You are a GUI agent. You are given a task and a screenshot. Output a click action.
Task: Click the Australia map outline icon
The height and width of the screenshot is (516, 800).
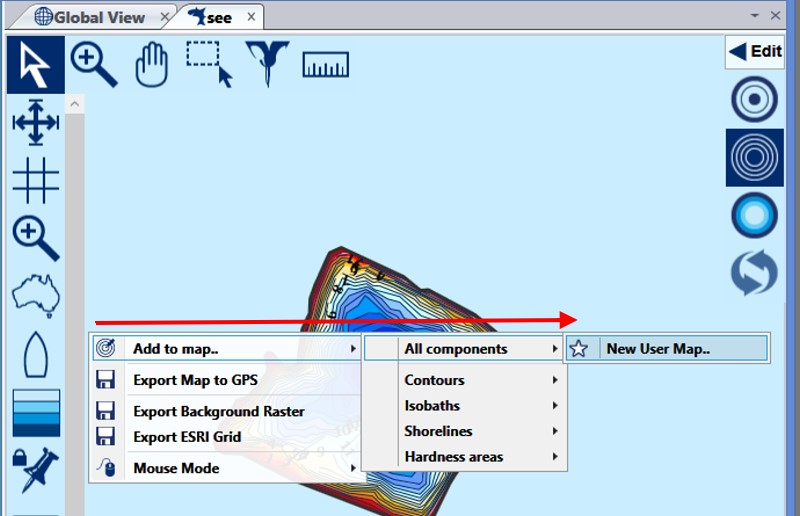click(36, 296)
